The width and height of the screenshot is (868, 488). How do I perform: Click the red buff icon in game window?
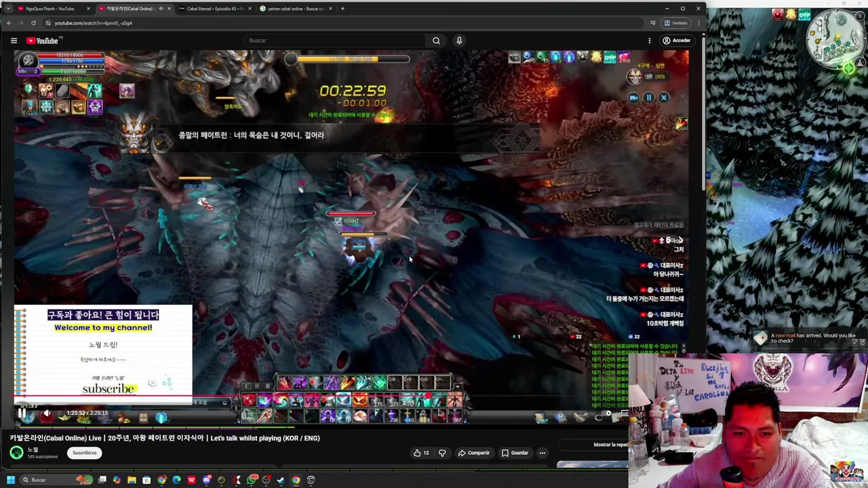tap(778, 14)
